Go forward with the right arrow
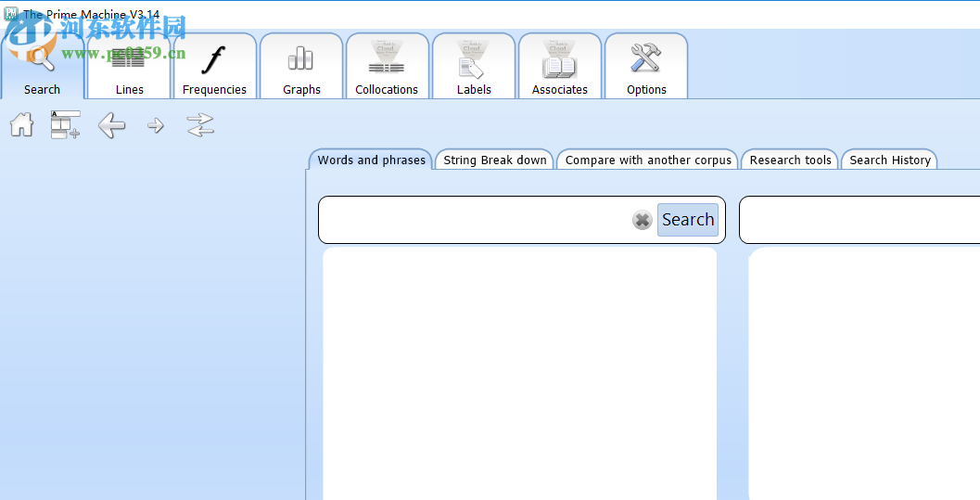The width and height of the screenshot is (980, 500). coord(156,125)
